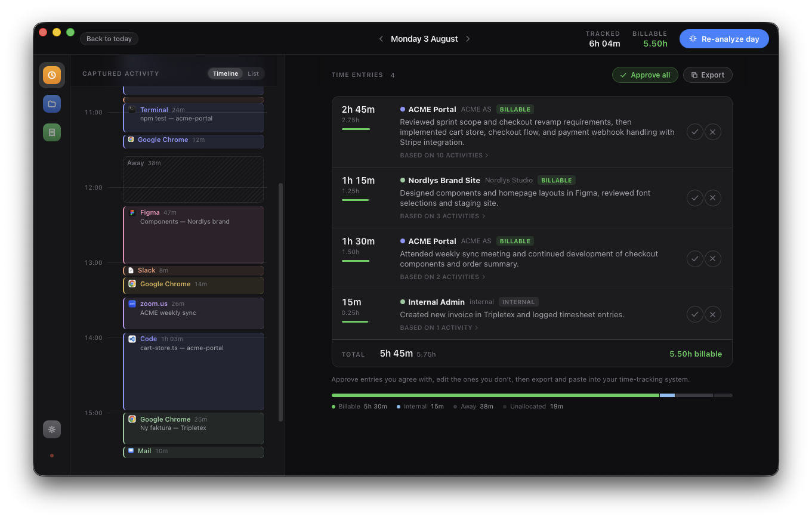The height and width of the screenshot is (520, 812).
Task: Click the INTERNAL tag on Internal Admin
Action: (518, 302)
